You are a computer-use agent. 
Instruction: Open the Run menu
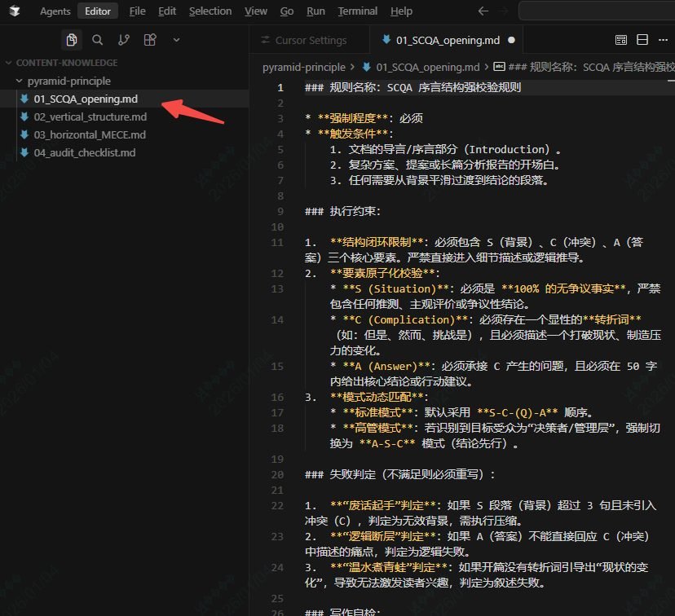tap(315, 11)
